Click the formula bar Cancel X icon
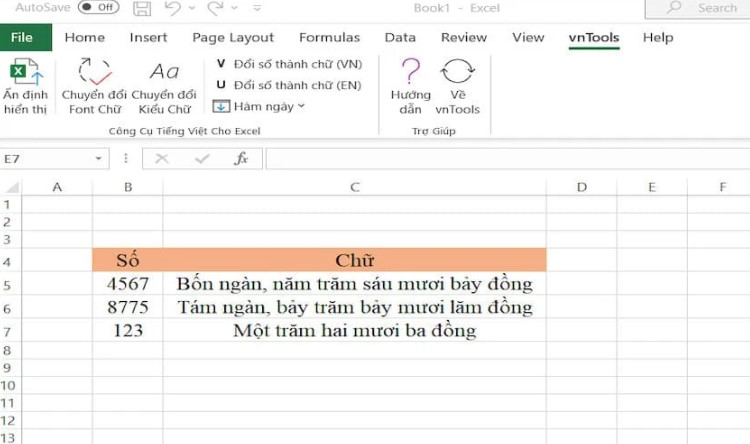This screenshot has width=750, height=444. 162,159
